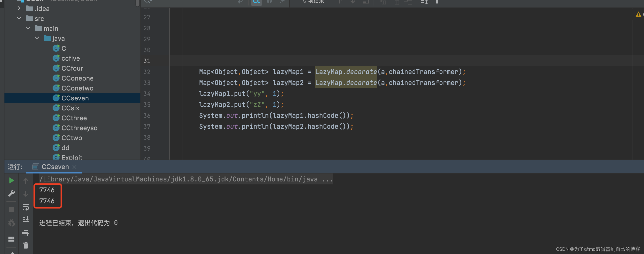Image resolution: width=644 pixels, height=254 pixels.
Task: Expand the .idea folder
Action: 19,8
